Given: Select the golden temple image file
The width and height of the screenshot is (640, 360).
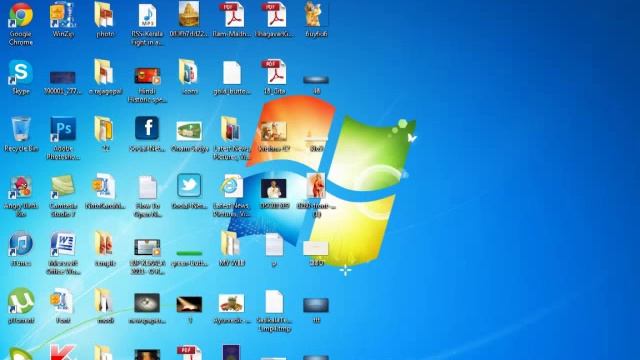Looking at the screenshot, I should (189, 14).
